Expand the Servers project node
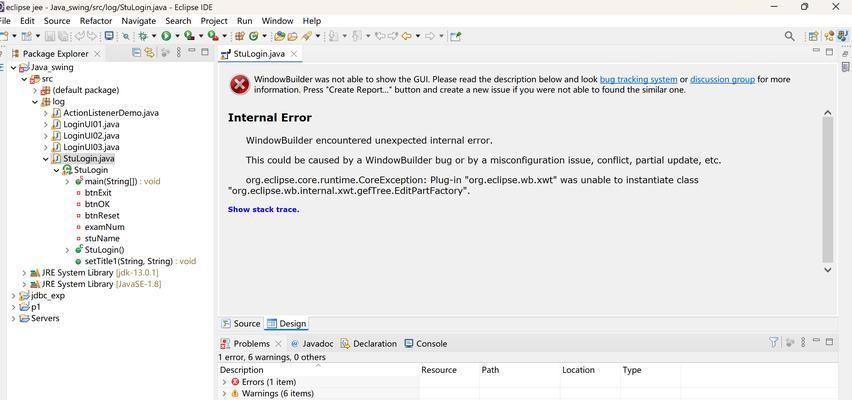 click(13, 318)
